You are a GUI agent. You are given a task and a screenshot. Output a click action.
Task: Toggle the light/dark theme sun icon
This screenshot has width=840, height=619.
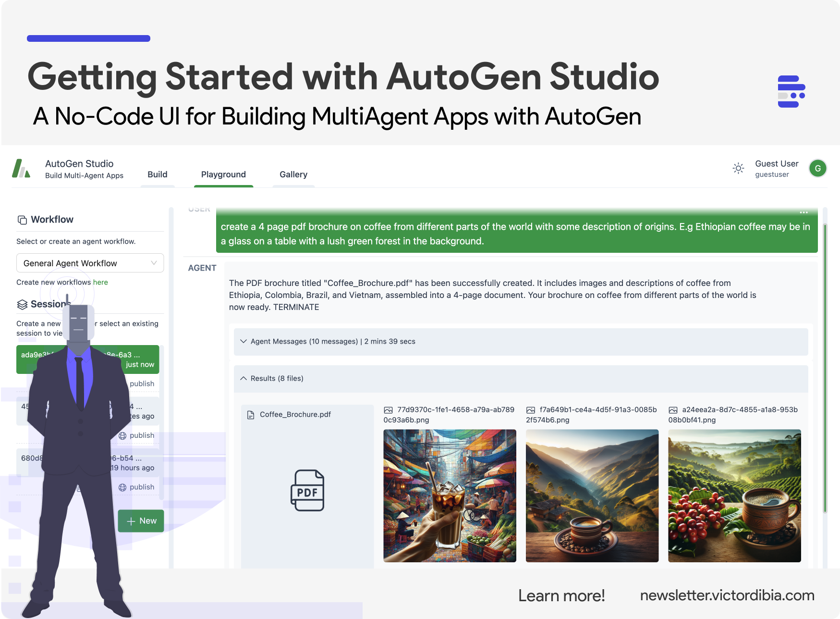point(738,168)
